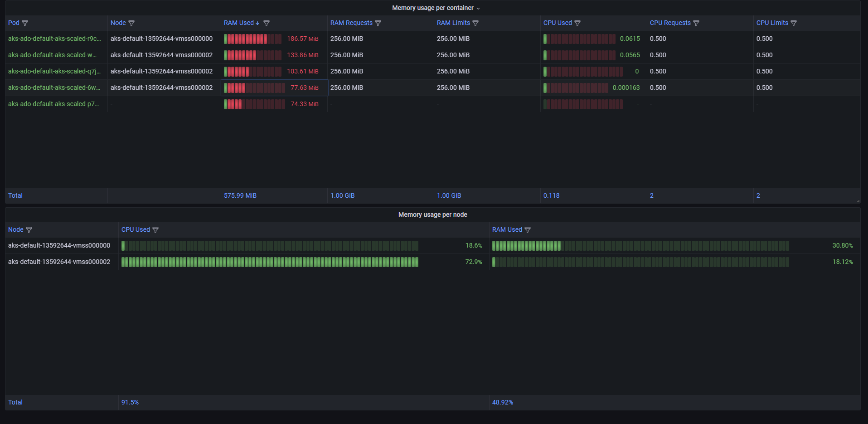Image resolution: width=868 pixels, height=424 pixels.
Task: Open the RAM Used filter in the node table
Action: [528, 229]
